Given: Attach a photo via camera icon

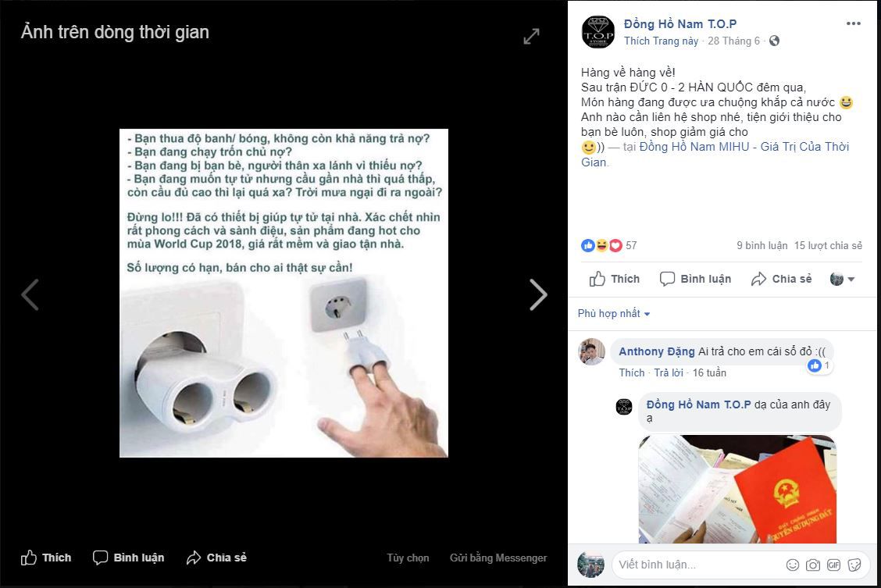Looking at the screenshot, I should click(812, 565).
